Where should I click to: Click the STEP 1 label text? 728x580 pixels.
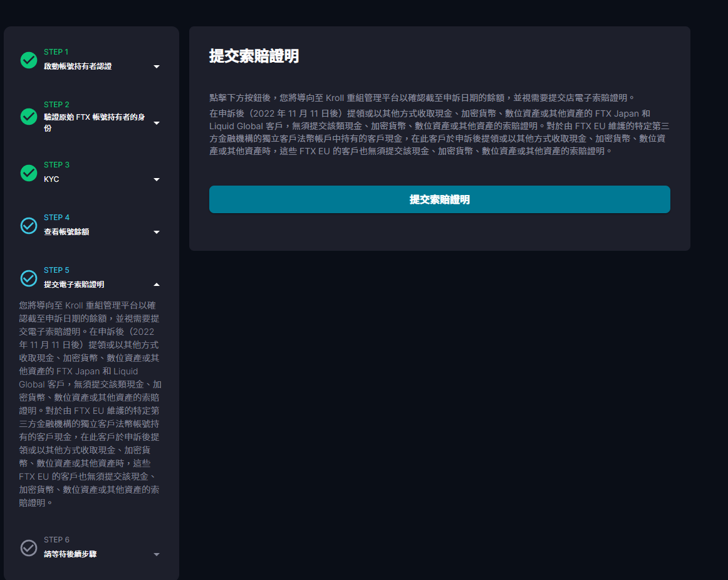tap(56, 52)
